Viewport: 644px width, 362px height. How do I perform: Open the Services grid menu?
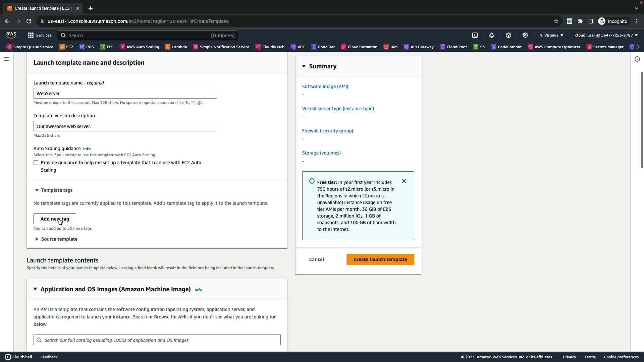point(39,35)
